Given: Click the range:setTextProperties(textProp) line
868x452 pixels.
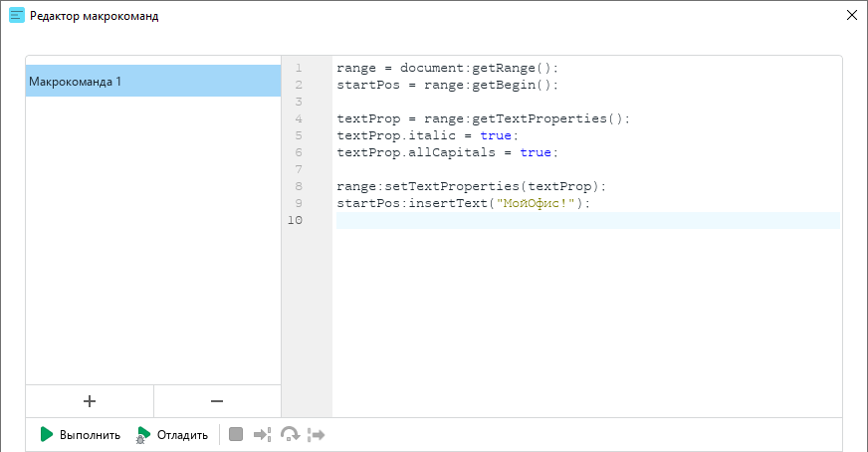Looking at the screenshot, I should coord(471,186).
